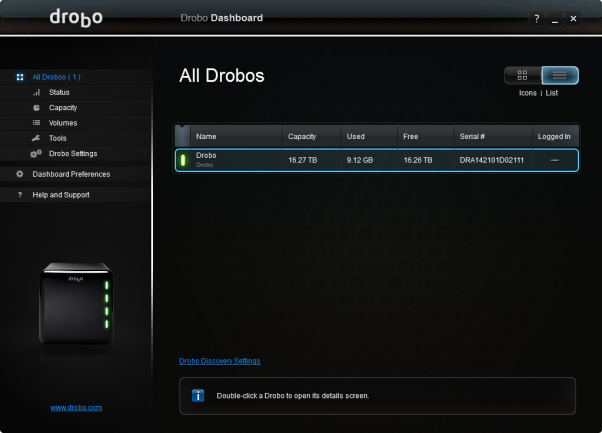Click the green status light in the Drobo row
This screenshot has height=433, width=602.
183,160
